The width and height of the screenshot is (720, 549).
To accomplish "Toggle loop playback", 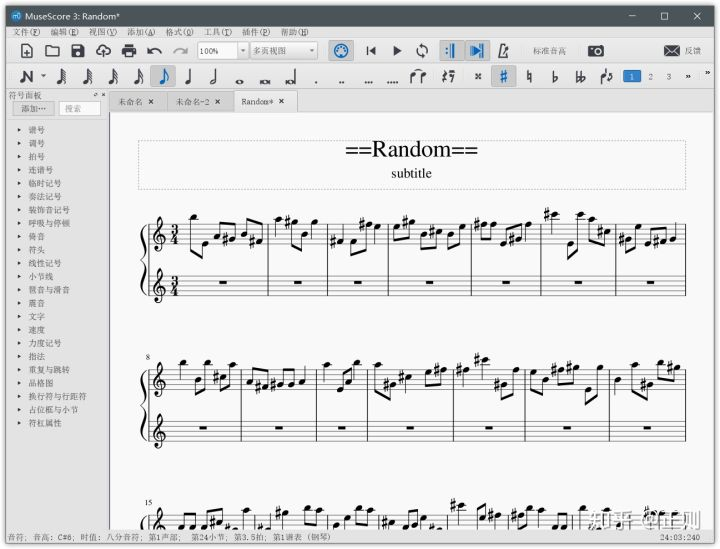I will tap(422, 51).
